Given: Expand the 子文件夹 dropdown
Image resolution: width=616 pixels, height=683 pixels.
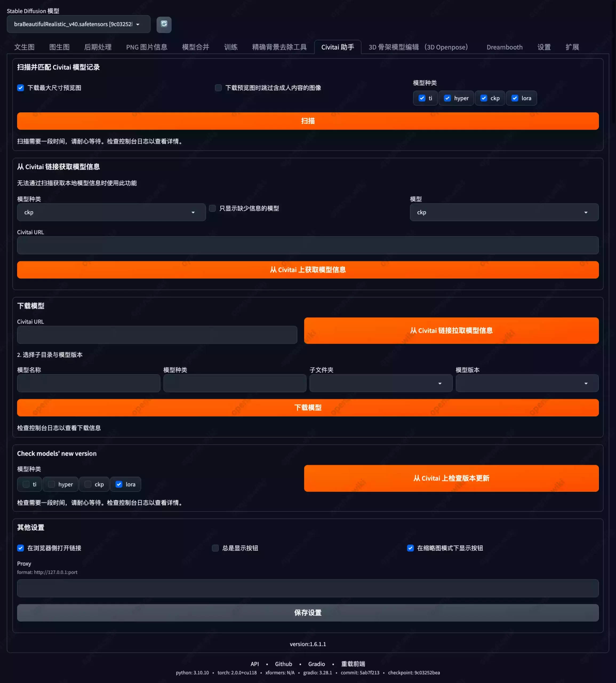Looking at the screenshot, I should (381, 383).
